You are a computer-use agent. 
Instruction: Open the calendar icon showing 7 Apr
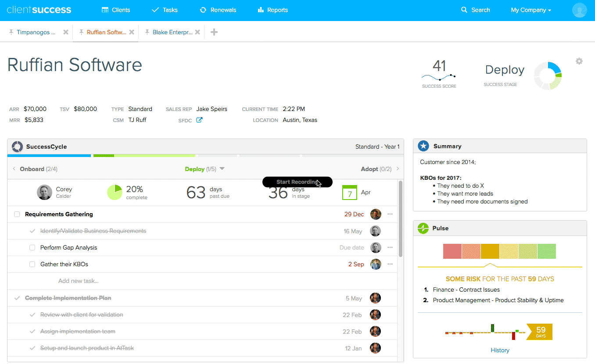click(x=349, y=193)
